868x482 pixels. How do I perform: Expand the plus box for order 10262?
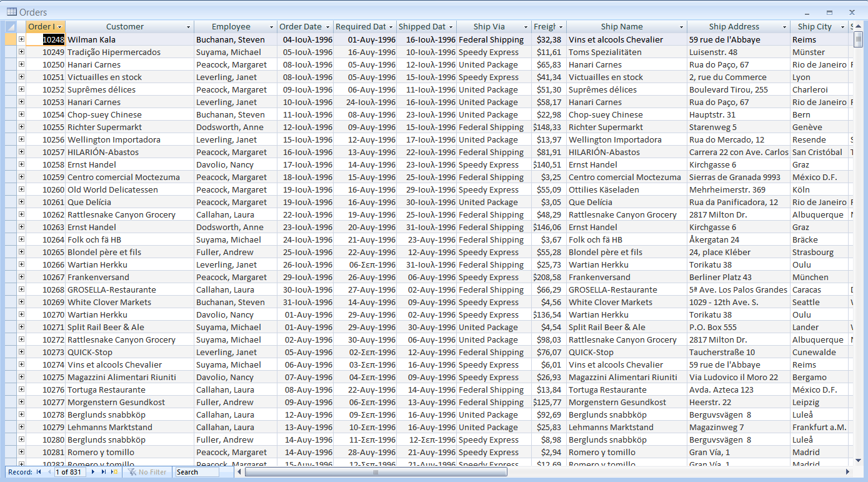(x=21, y=214)
